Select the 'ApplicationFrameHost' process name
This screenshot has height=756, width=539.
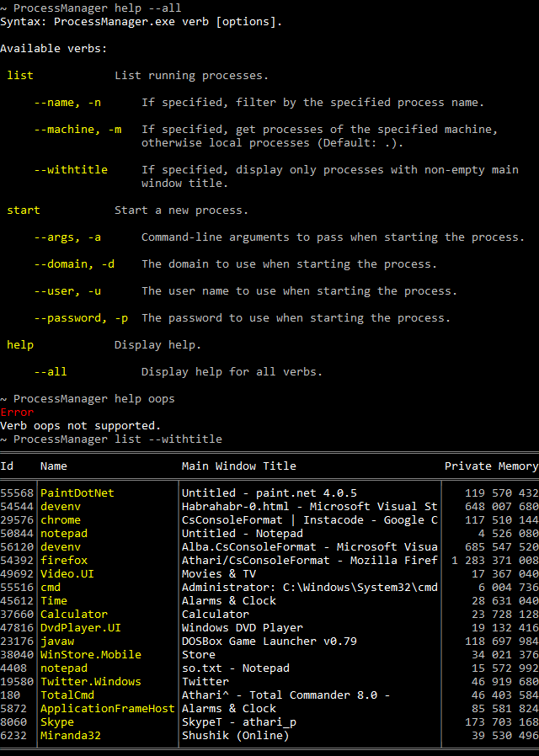108,709
